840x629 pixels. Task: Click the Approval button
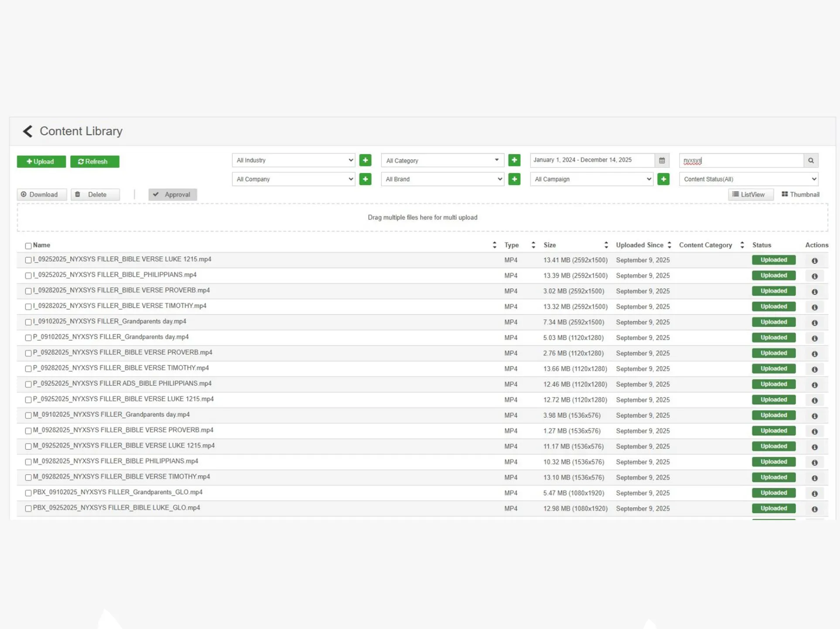173,194
